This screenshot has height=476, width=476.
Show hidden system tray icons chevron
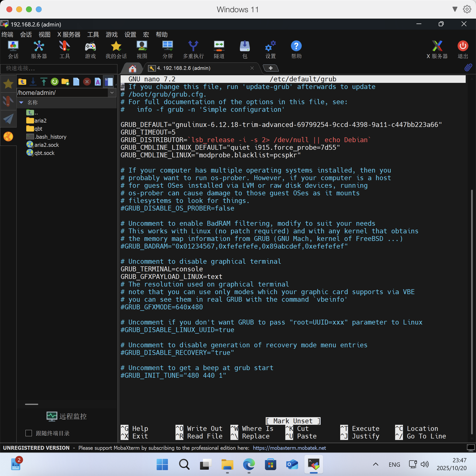point(376,464)
